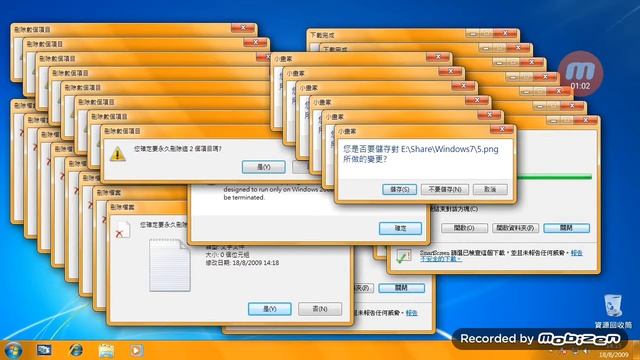
Task: Open the Windows Start menu orb
Action: pyautogui.click(x=13, y=350)
